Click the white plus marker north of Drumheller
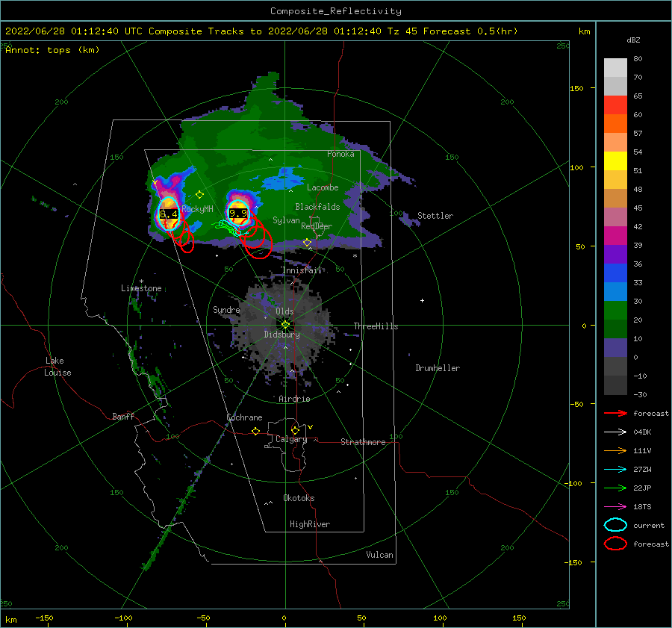672x628 pixels. point(422,300)
